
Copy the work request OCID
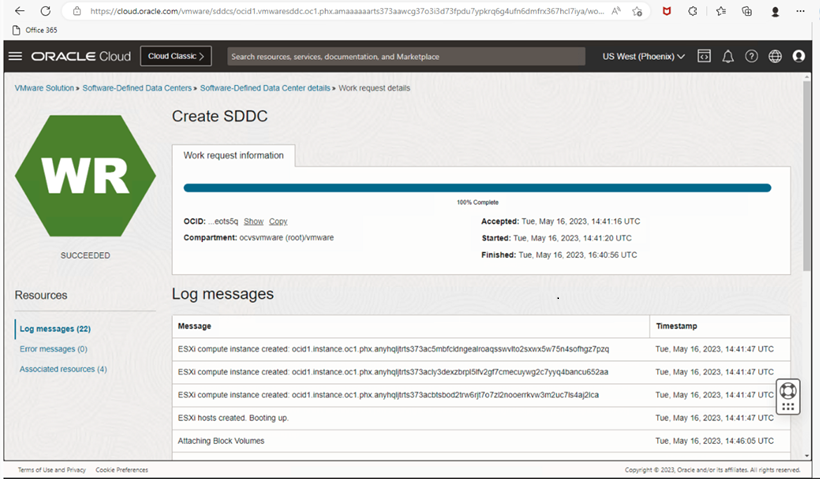pyautogui.click(x=278, y=221)
